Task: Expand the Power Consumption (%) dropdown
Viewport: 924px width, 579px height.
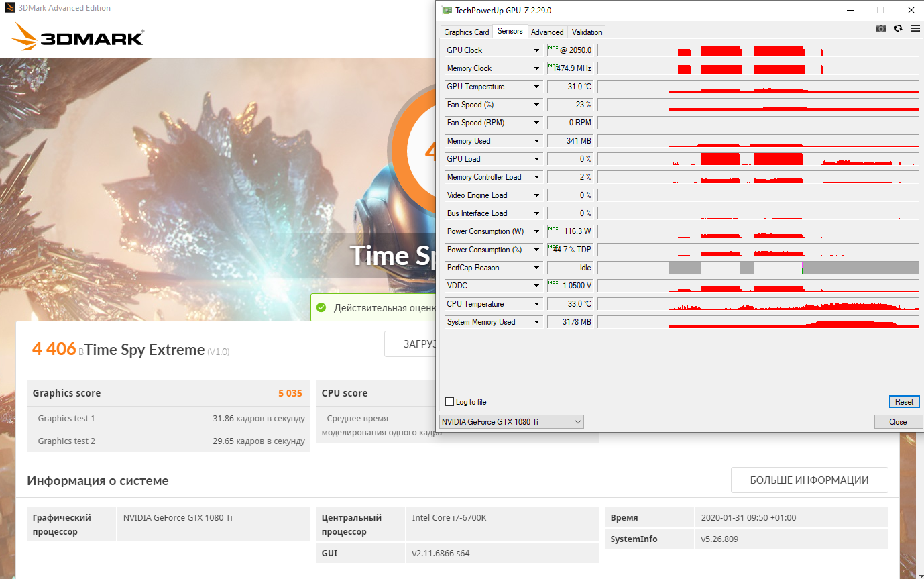Action: click(x=536, y=250)
